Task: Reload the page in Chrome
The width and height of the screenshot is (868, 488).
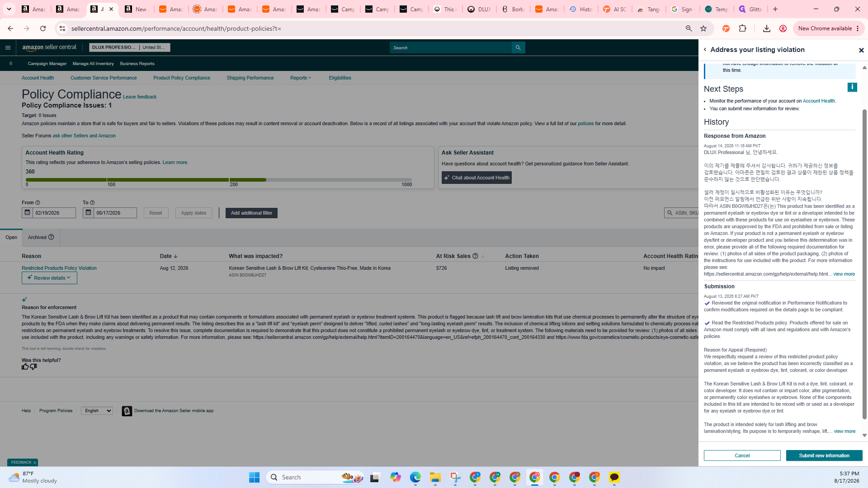Action: coord(43,28)
